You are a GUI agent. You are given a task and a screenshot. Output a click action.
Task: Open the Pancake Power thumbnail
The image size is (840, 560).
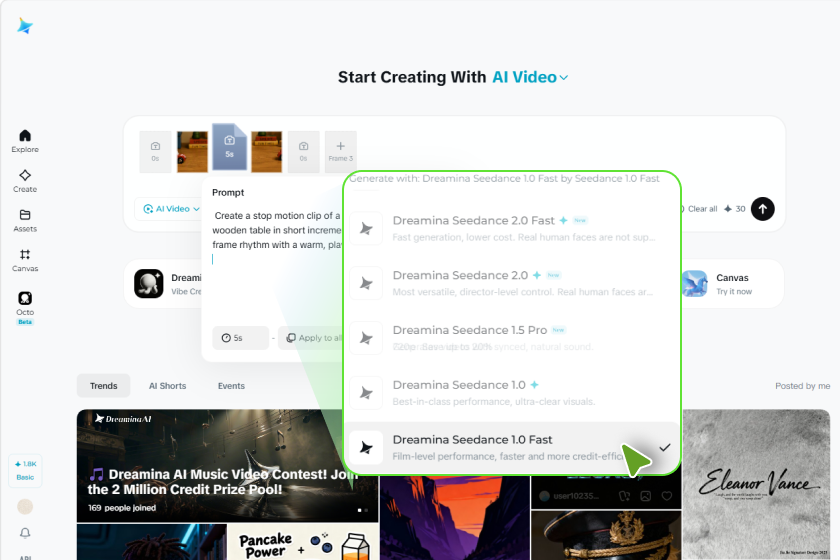click(303, 542)
